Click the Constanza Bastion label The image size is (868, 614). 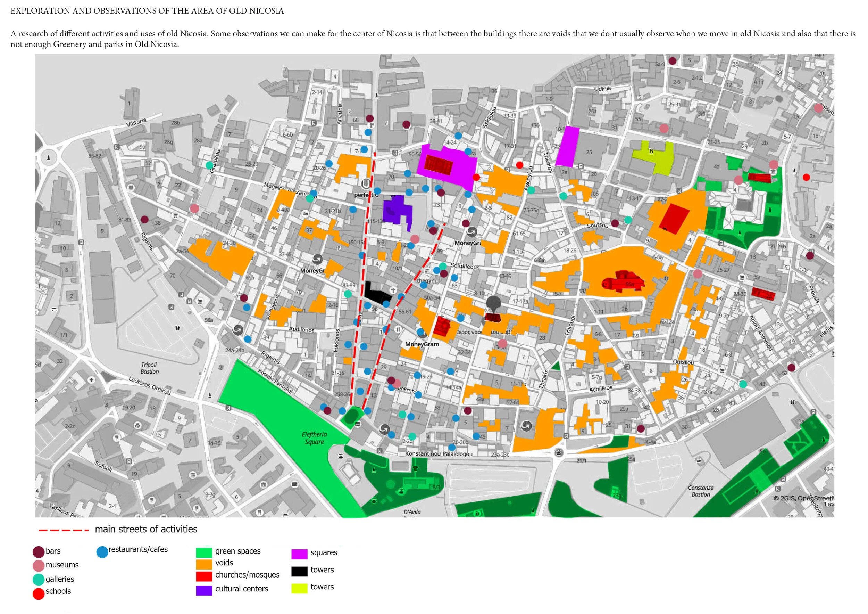coord(701,491)
